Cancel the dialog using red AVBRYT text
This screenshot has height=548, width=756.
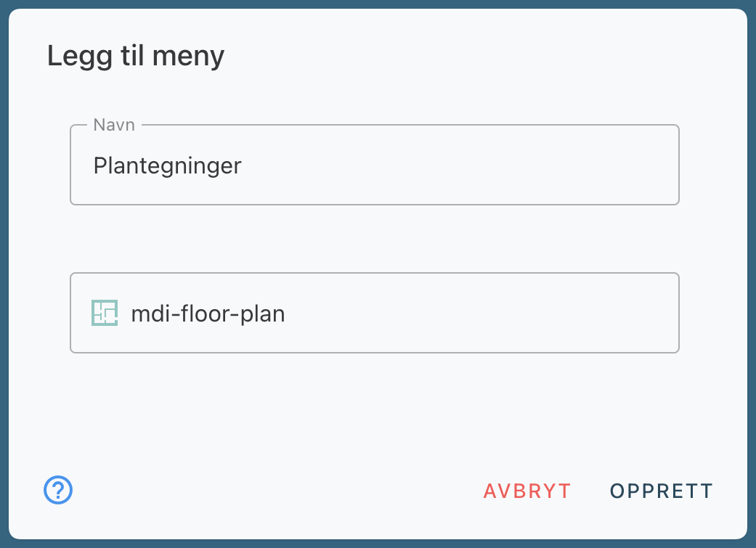coord(527,491)
